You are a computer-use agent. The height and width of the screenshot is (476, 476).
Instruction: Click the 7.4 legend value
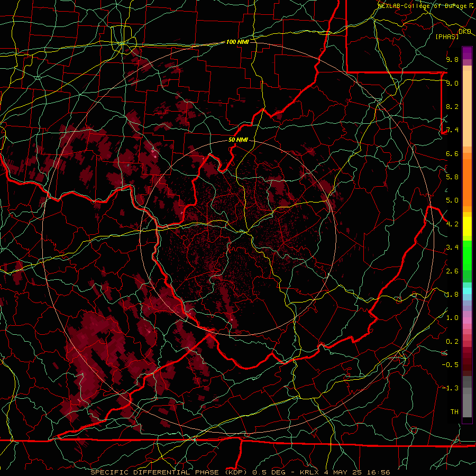point(452,130)
